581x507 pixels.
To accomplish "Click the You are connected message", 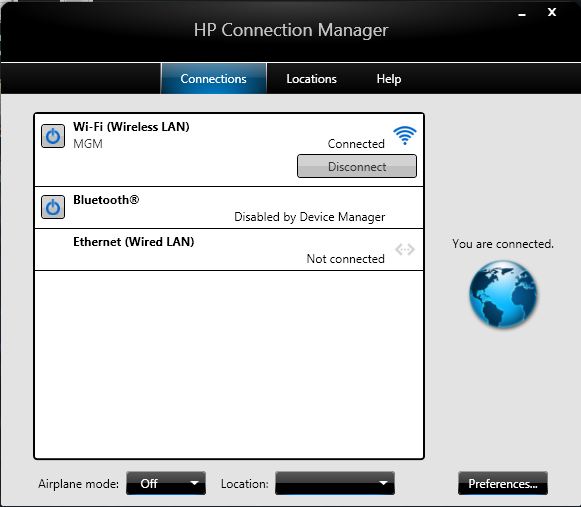I will pyautogui.click(x=503, y=244).
